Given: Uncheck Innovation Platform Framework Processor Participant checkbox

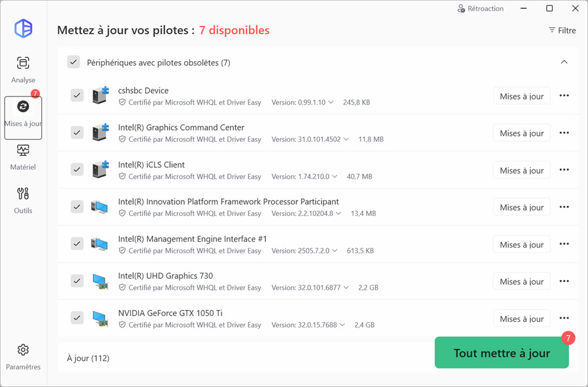Looking at the screenshot, I should pos(77,207).
